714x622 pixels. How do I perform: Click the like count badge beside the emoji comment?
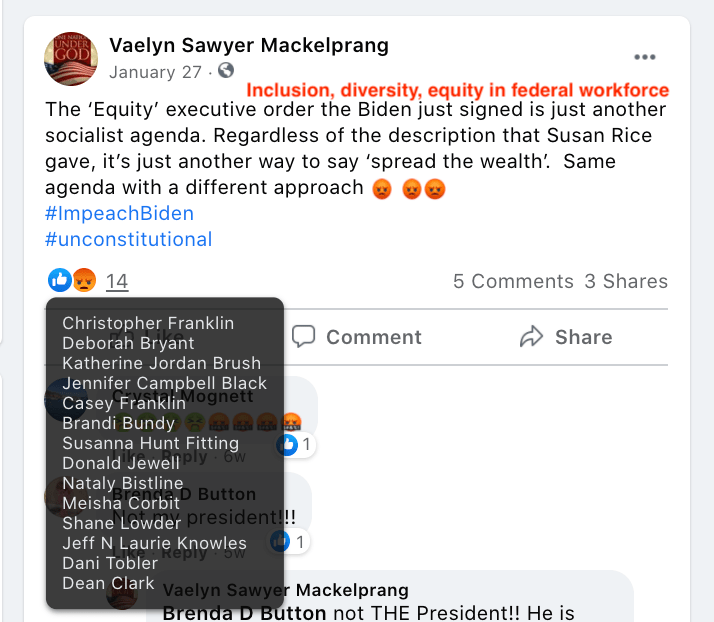tap(295, 444)
